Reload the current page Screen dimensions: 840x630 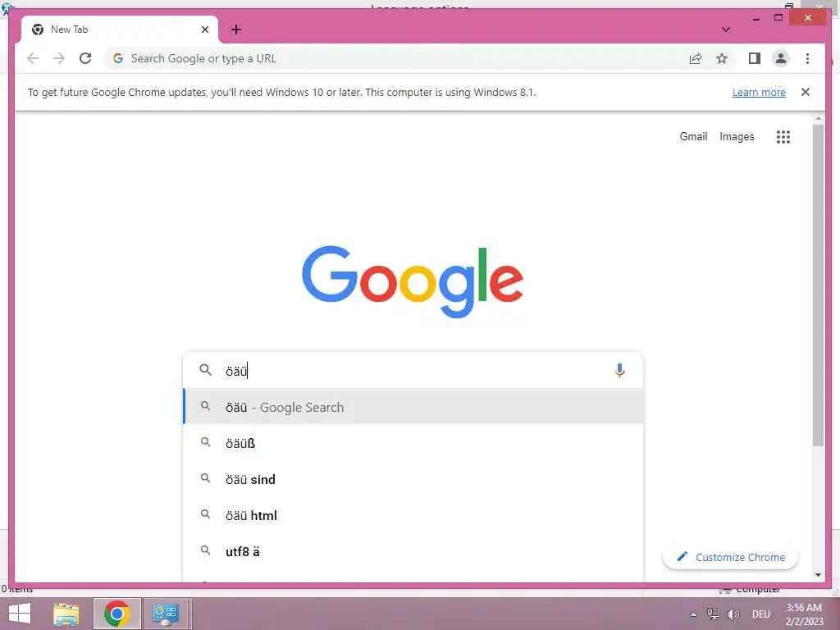pos(85,58)
